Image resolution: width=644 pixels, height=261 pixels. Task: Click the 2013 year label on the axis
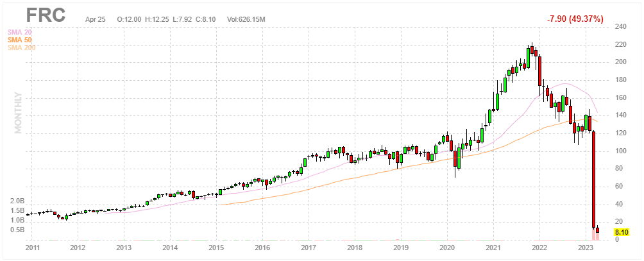(x=124, y=248)
